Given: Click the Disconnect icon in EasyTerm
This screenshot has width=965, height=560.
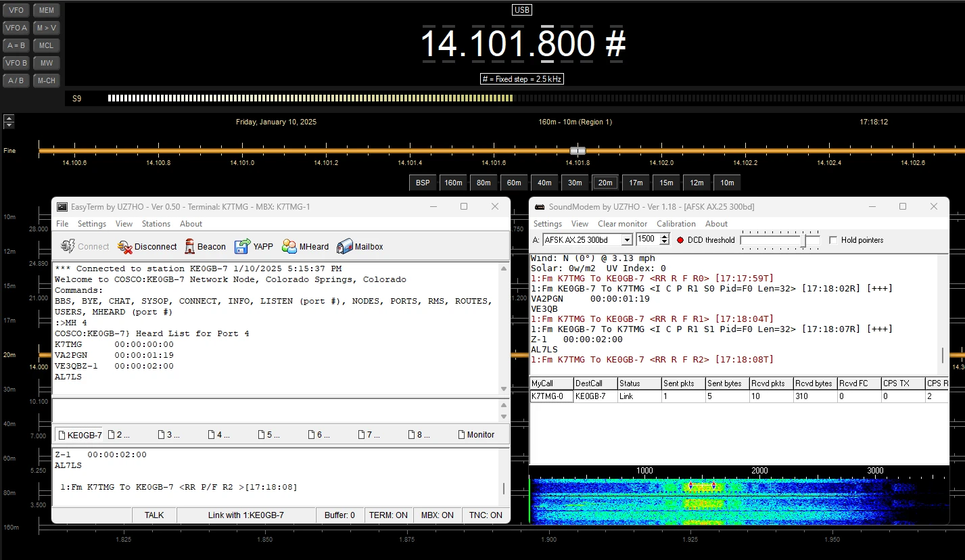Looking at the screenshot, I should pyautogui.click(x=125, y=247).
